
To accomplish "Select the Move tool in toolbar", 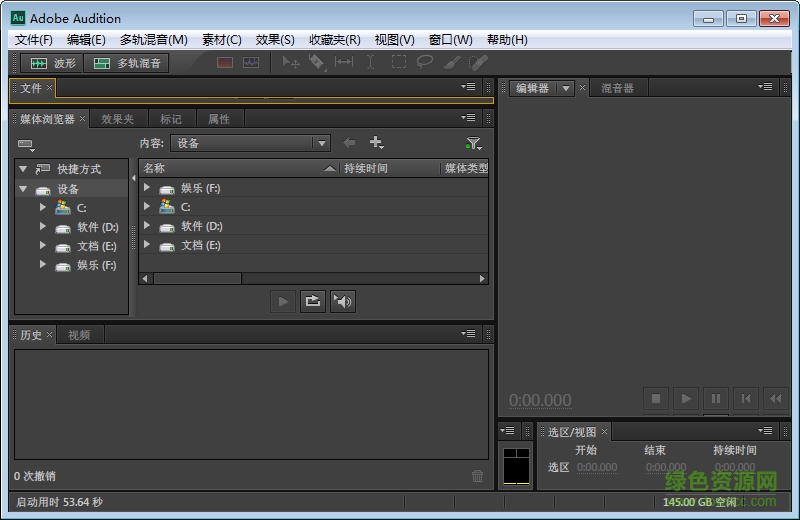I will pos(291,63).
